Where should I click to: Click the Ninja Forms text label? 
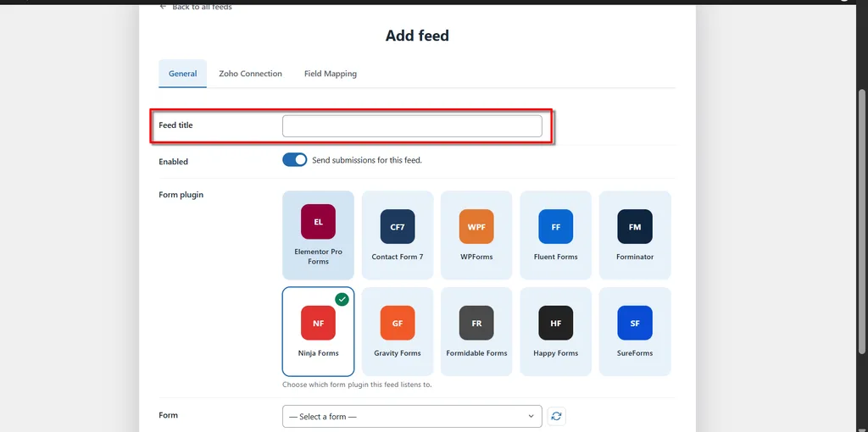pos(319,353)
